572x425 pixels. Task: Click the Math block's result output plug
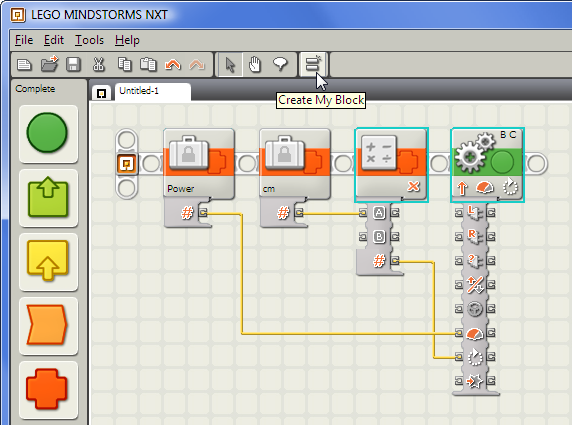[x=395, y=261]
